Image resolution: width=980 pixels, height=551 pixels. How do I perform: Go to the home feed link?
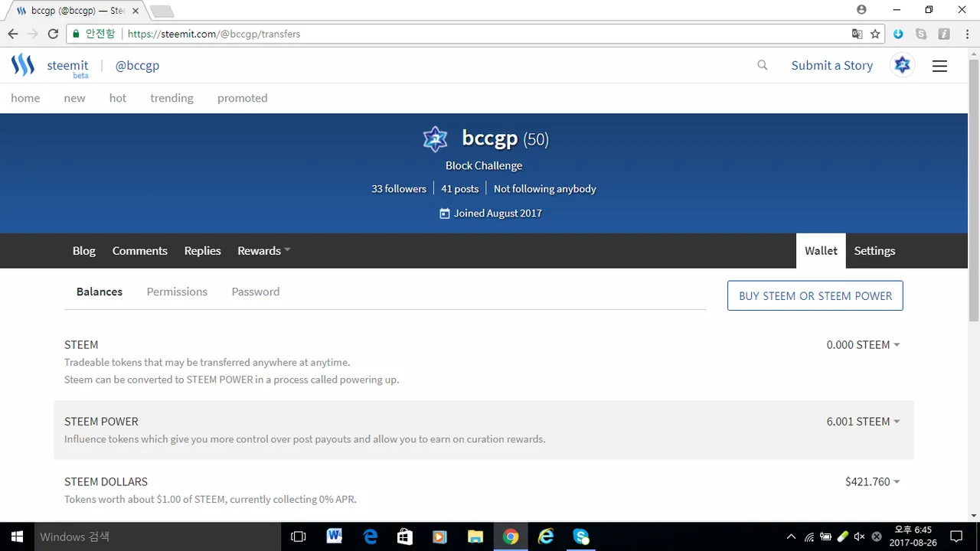(x=25, y=98)
